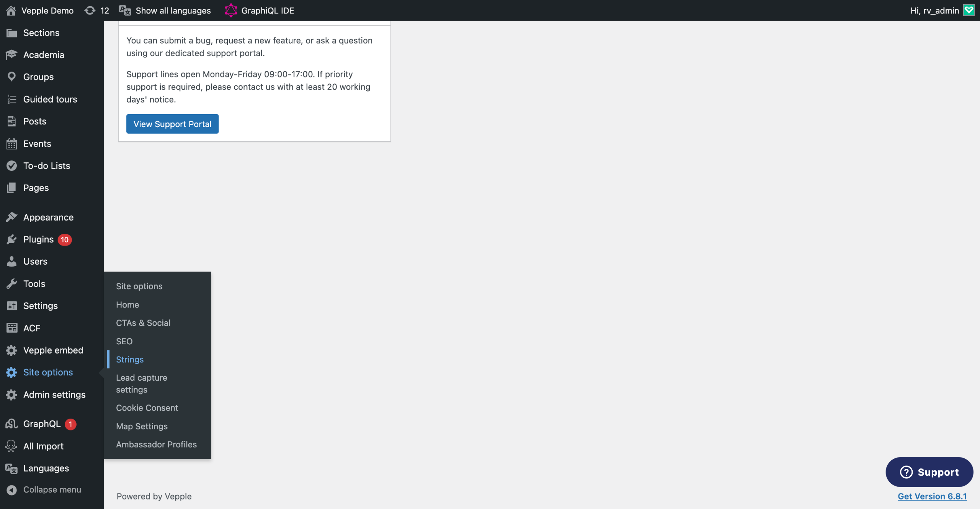
Task: Click the Vepple Demo home icon
Action: tap(11, 10)
